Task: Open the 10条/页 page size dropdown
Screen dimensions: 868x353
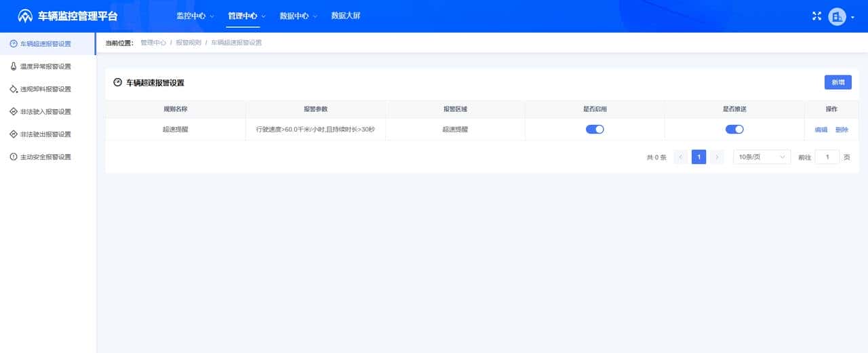Action: (x=762, y=157)
